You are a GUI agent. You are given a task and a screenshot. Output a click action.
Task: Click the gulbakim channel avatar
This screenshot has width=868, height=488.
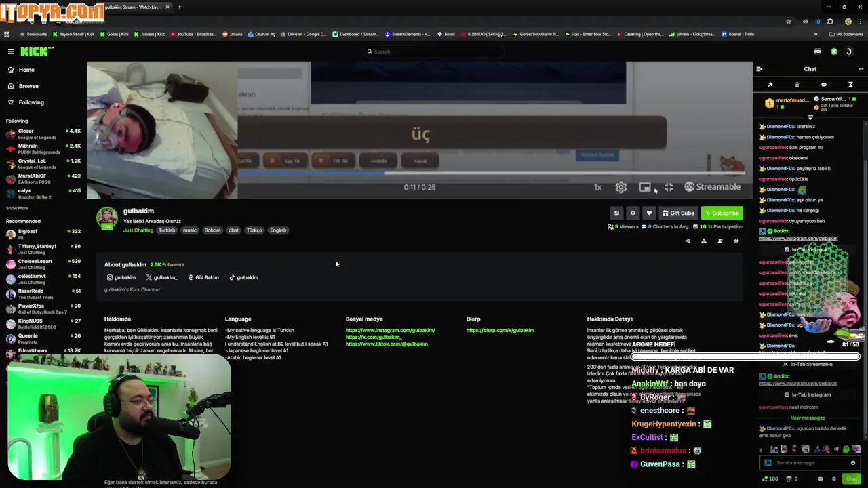pos(106,218)
